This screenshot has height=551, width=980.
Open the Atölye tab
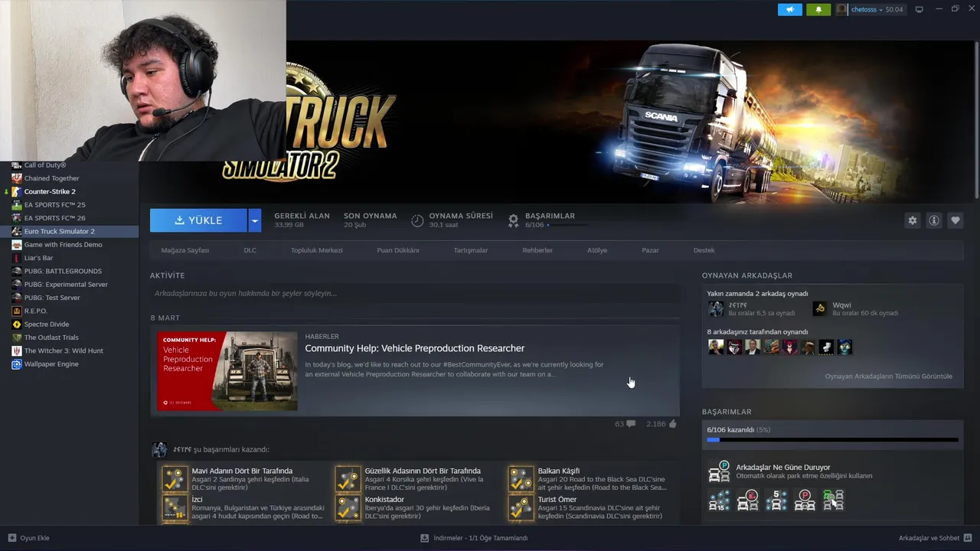[597, 250]
